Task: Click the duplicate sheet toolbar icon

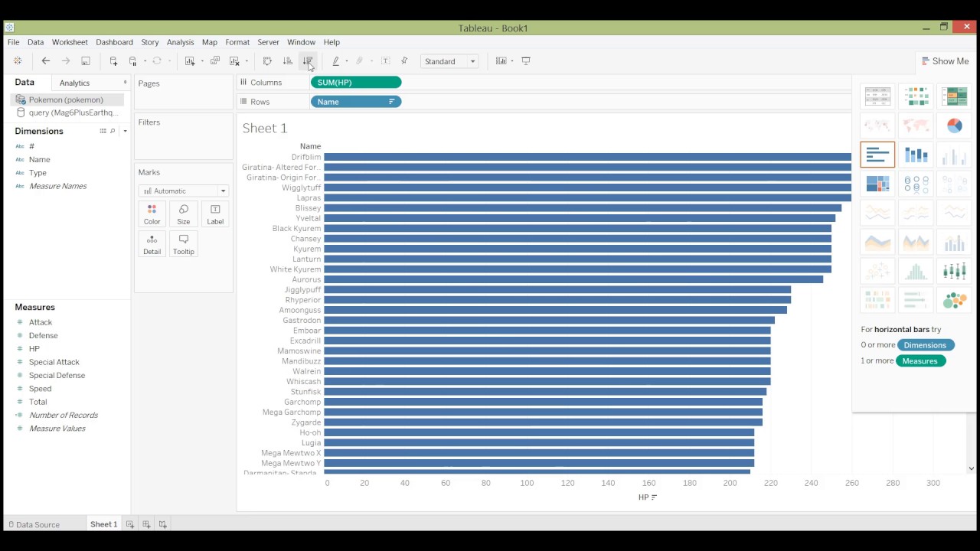Action: 215,61
